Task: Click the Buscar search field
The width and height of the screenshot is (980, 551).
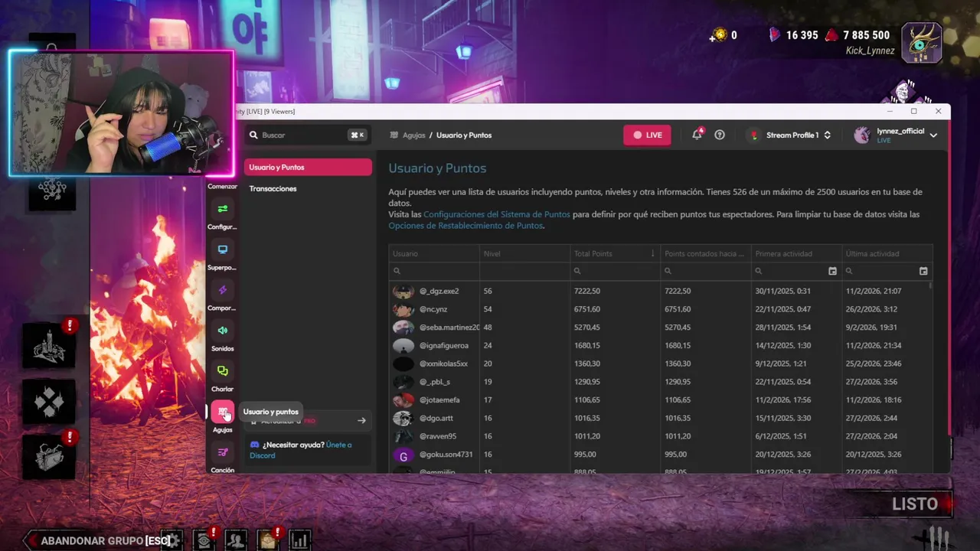Action: tap(306, 135)
